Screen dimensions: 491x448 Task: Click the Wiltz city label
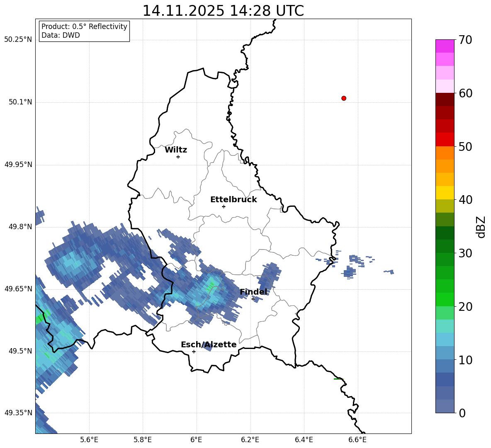(176, 150)
